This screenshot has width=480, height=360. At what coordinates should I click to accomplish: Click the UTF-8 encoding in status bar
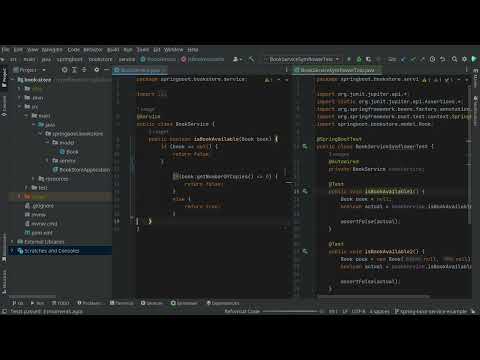pyautogui.click(x=359, y=311)
